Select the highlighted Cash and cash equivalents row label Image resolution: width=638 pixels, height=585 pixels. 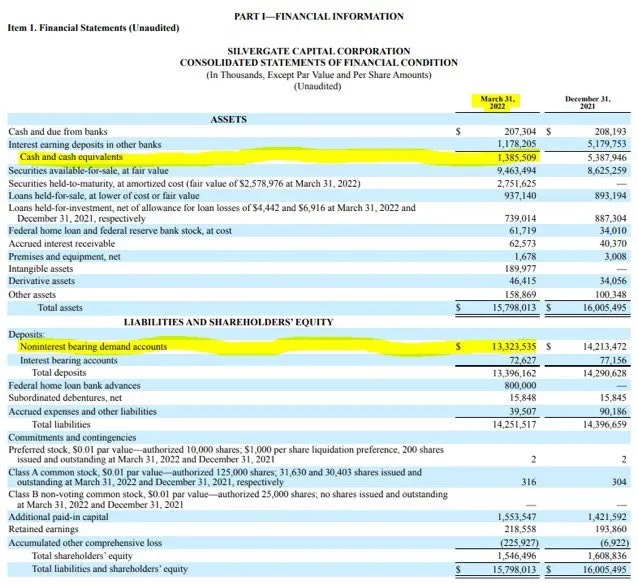(x=71, y=157)
